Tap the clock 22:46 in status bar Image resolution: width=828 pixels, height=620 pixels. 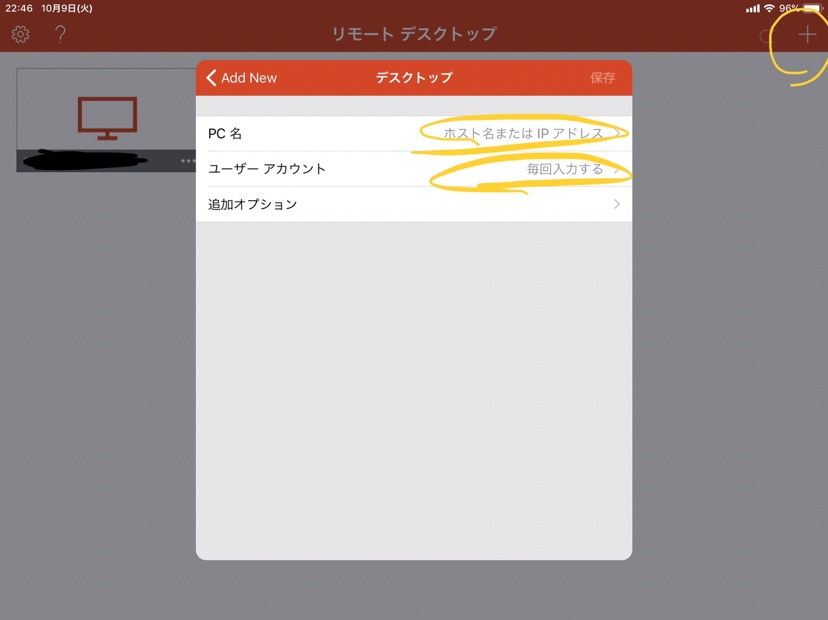click(x=18, y=8)
